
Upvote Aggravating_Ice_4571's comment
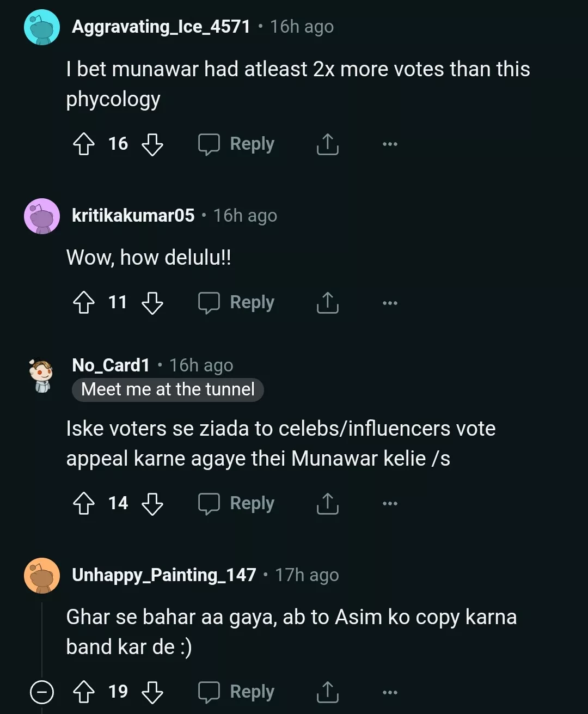click(84, 144)
